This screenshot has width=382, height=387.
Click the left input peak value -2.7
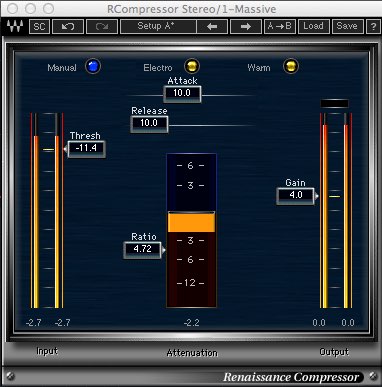tap(34, 323)
